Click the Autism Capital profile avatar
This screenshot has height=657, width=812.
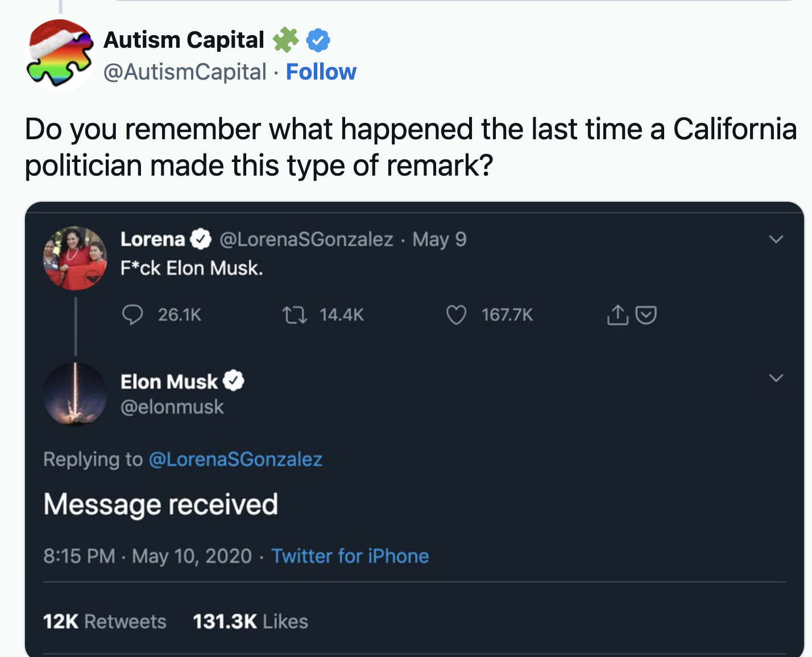(x=60, y=55)
